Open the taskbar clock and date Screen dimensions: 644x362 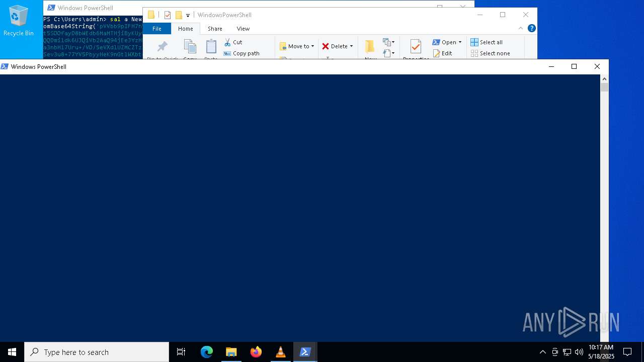(601, 352)
